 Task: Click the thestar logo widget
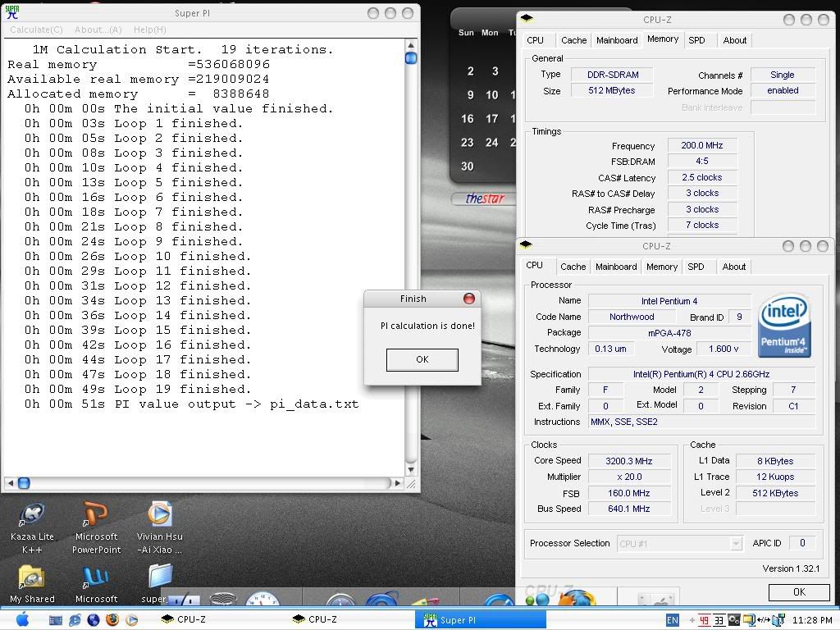[486, 199]
